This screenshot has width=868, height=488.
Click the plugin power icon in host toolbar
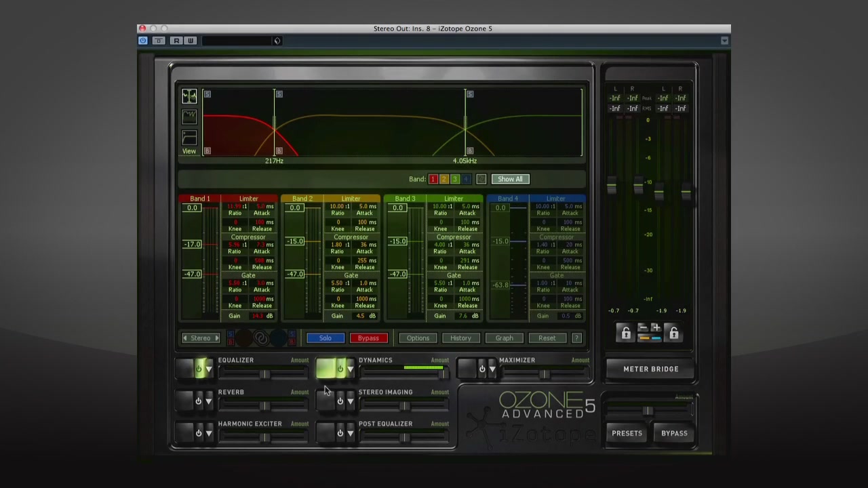tap(143, 41)
